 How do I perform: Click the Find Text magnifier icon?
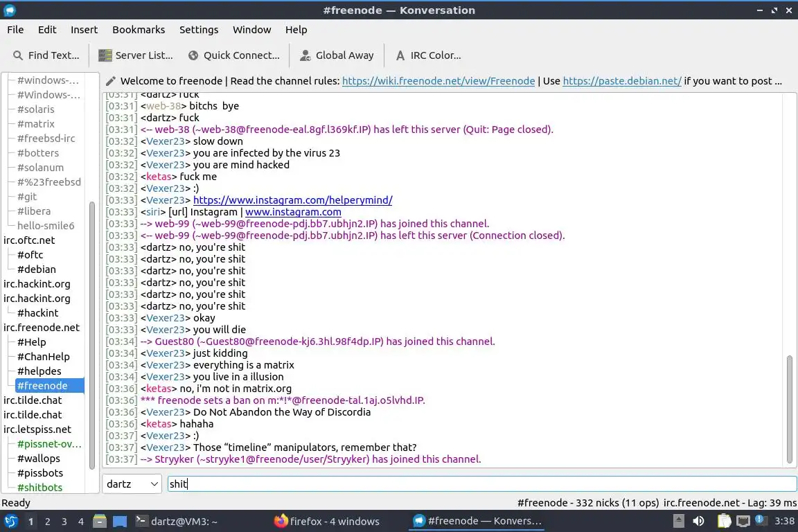point(18,55)
